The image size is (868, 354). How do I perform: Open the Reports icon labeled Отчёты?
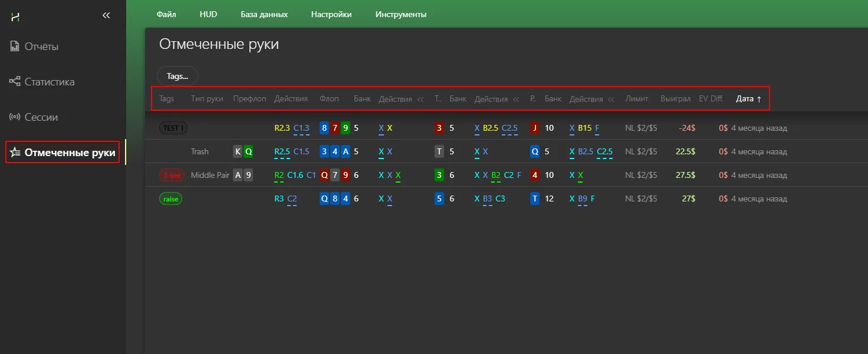[15, 47]
